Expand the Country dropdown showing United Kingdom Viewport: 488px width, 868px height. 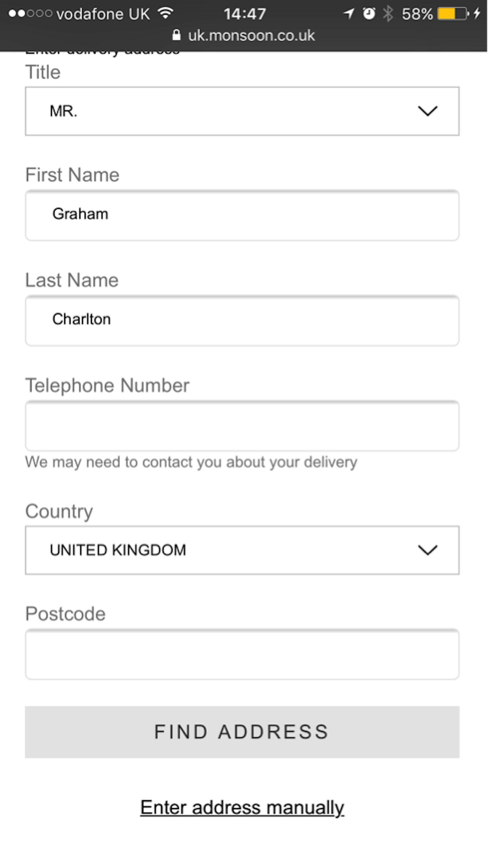(242, 550)
